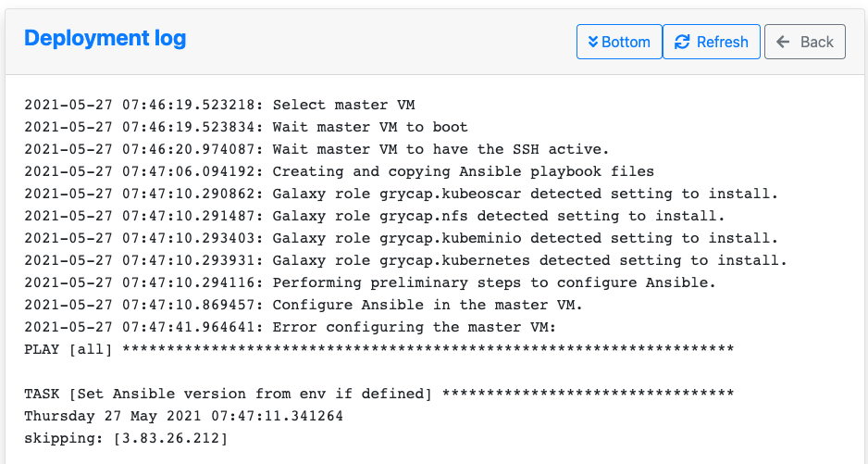Click the 'Error configuring the master VM' line
Screen dimensions: 868x464
pos(290,327)
